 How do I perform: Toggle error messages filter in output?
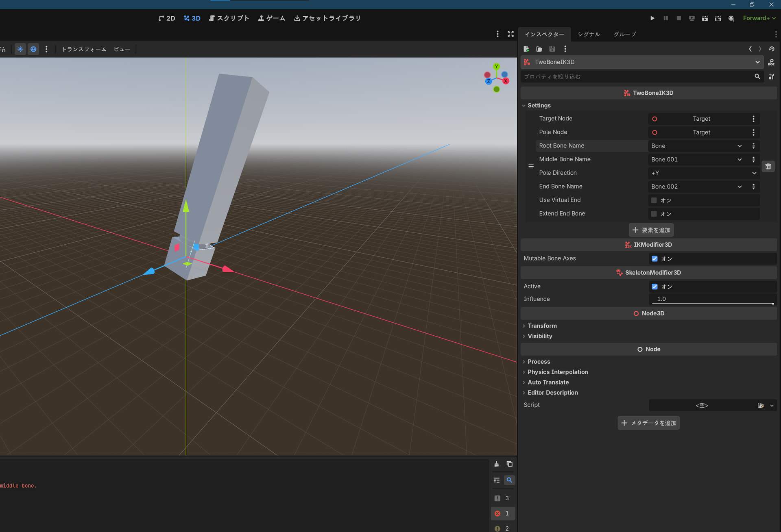(x=502, y=513)
